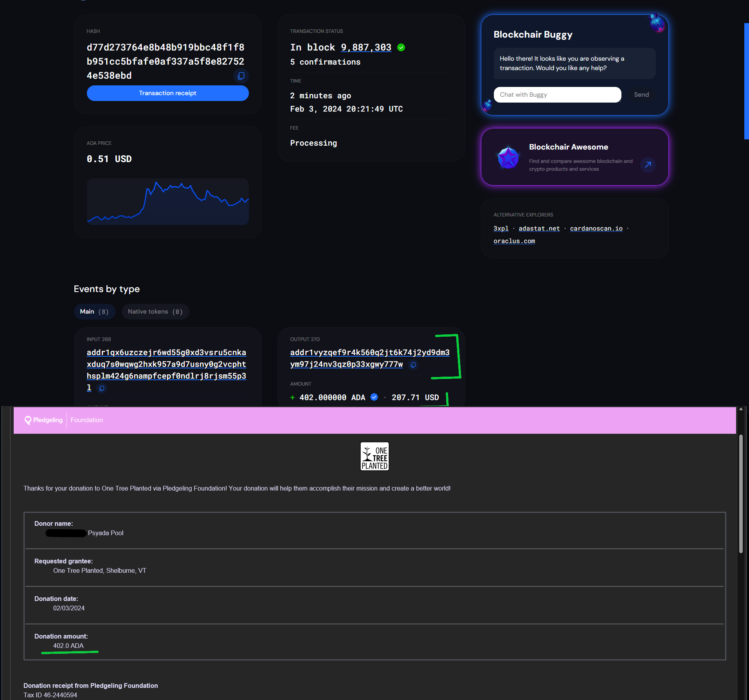Click the blue verified ADA badge
The width and height of the screenshot is (749, 700).
click(374, 397)
